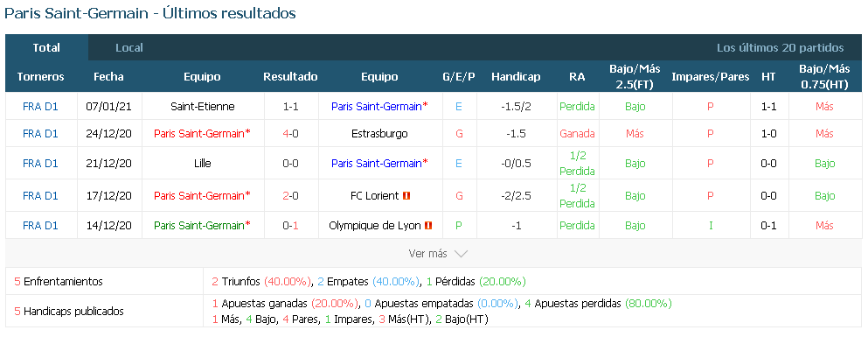Screen dimensions: 868x337
Task: Click the 0-1 result against Lyon
Action: point(290,226)
